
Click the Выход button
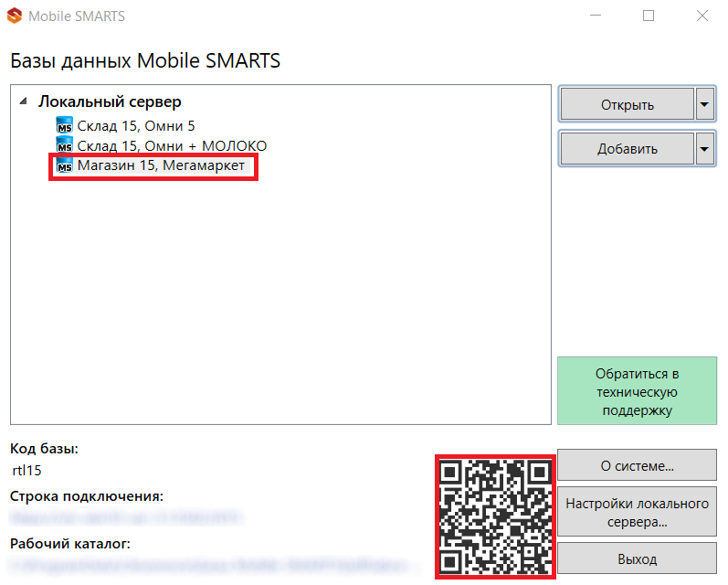coord(637,559)
